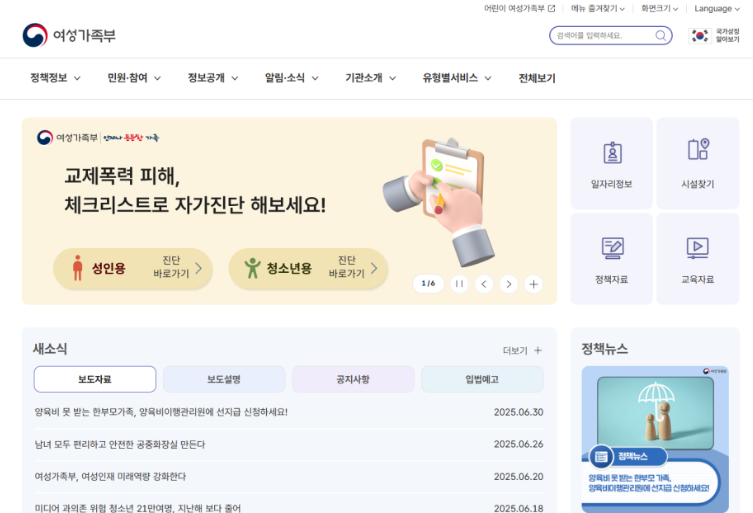Open the 화면크기 dropdown
The height and width of the screenshot is (513, 753).
coord(659,9)
